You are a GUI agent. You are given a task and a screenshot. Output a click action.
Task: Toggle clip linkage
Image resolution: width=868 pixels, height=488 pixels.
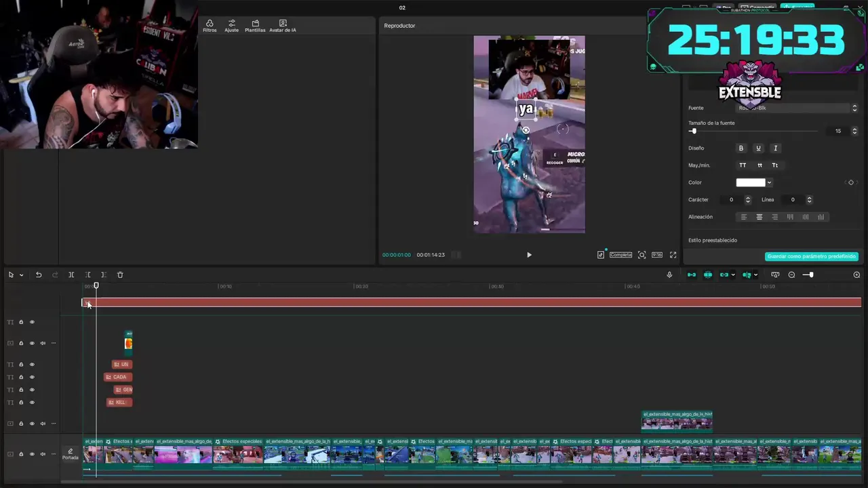(x=724, y=274)
